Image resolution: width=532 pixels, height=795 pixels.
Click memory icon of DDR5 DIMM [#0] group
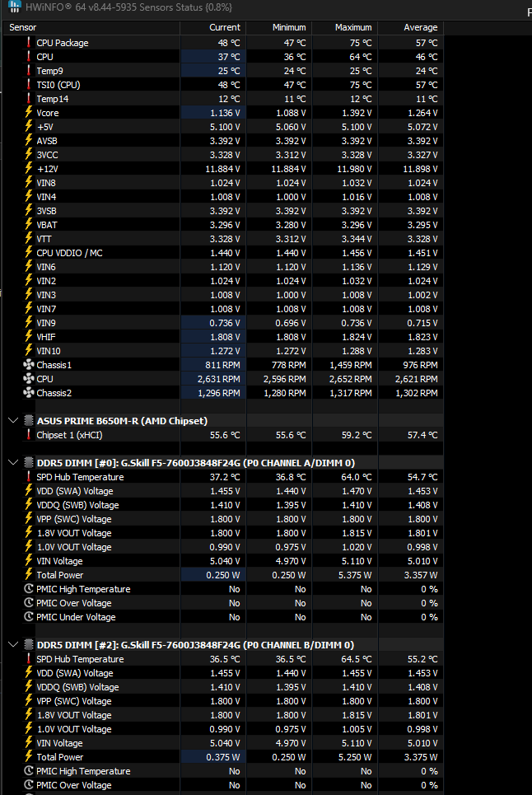[x=29, y=463]
